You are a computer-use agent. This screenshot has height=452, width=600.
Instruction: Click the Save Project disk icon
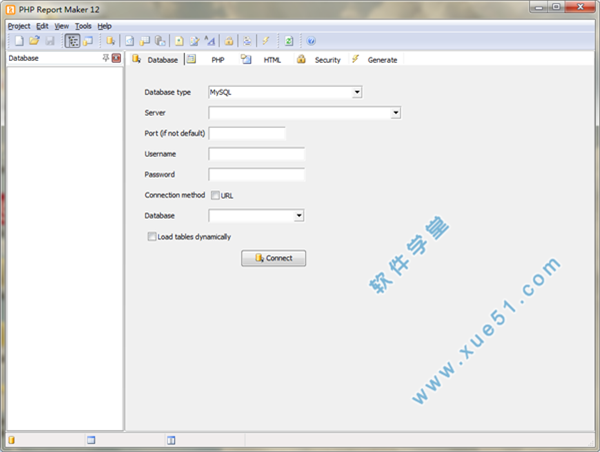point(50,41)
